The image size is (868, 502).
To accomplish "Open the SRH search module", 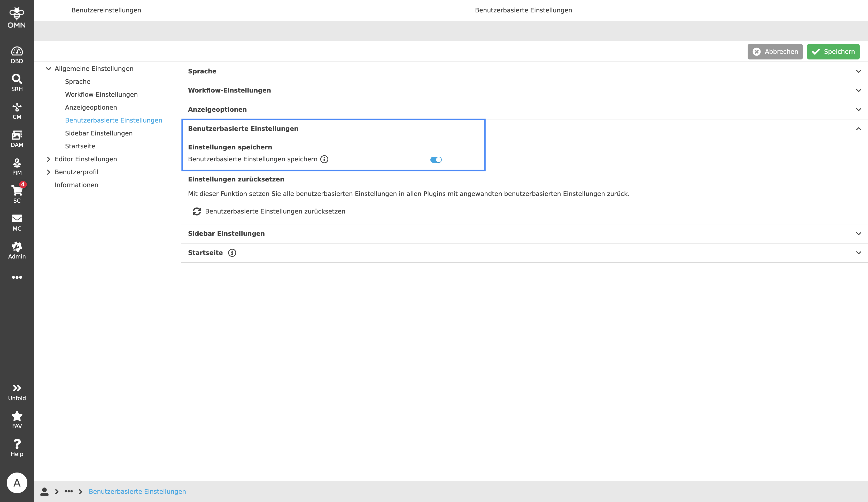I will [x=17, y=82].
